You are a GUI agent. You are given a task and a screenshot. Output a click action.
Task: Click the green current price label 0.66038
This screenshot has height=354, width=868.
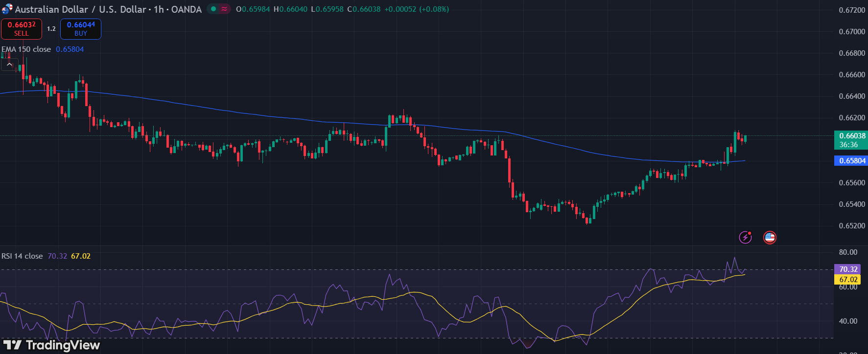(851, 140)
